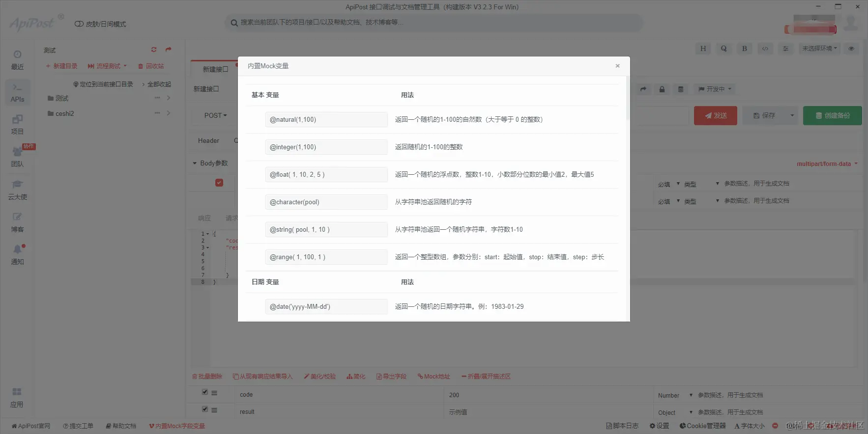
Task: Open more options for 测试 folder
Action: pos(157,98)
